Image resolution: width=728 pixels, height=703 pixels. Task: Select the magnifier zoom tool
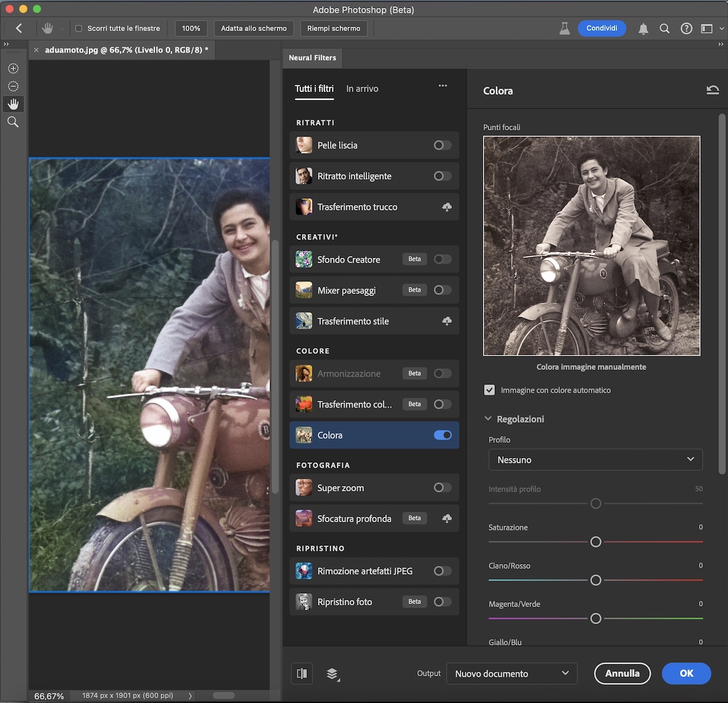13,122
